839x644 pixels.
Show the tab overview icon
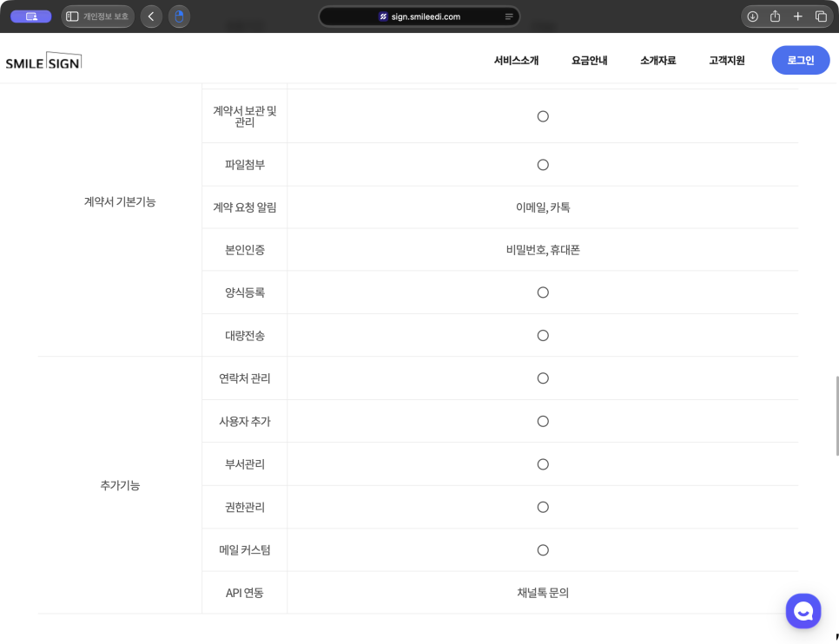pyautogui.click(x=821, y=16)
